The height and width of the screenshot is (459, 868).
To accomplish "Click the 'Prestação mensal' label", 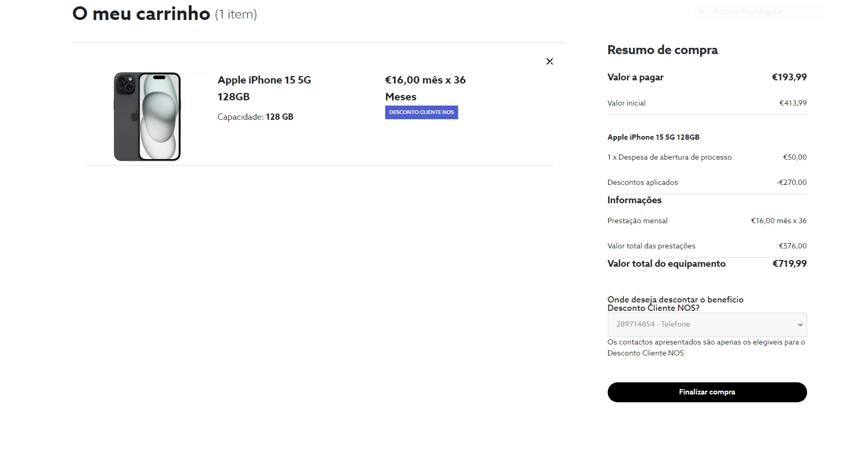I will tap(638, 221).
